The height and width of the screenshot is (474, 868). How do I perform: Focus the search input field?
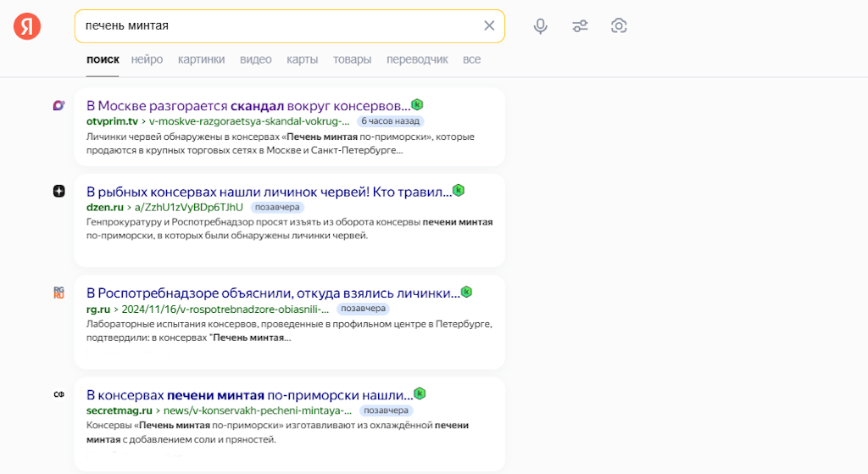click(x=280, y=25)
